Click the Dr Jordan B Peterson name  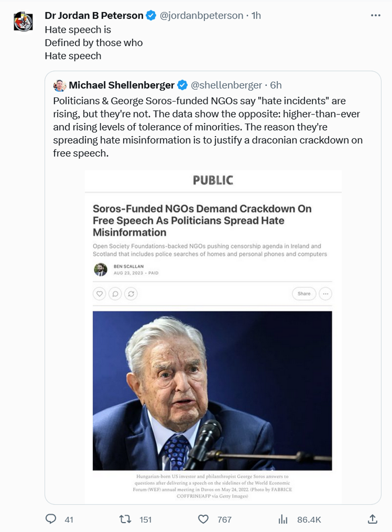pyautogui.click(x=94, y=16)
